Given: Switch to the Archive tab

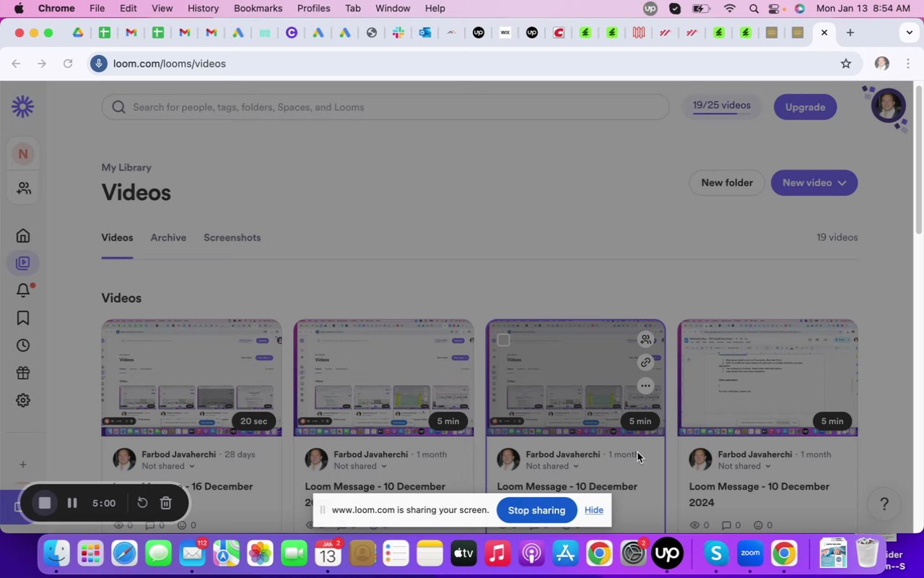Looking at the screenshot, I should pyautogui.click(x=168, y=238).
